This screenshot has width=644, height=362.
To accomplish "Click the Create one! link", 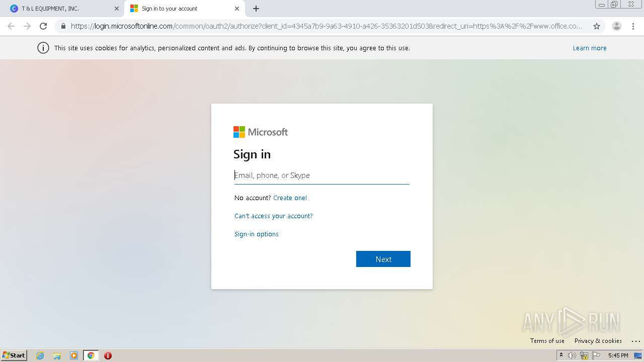I will click(290, 198).
